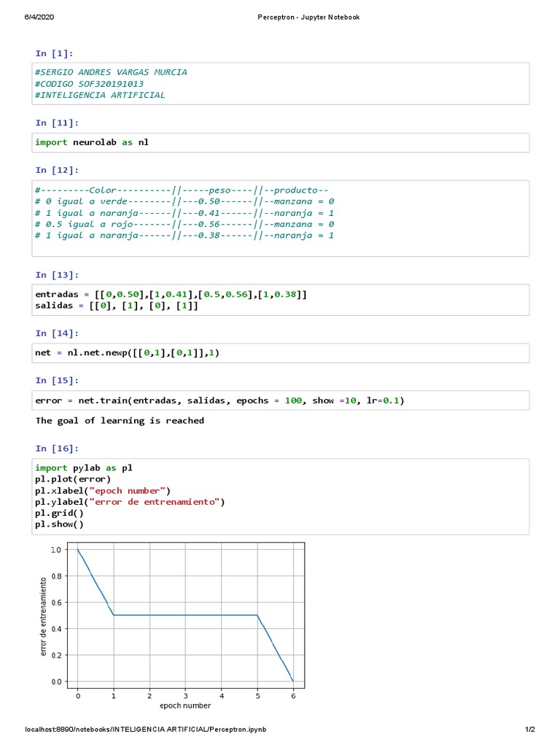Viewport: 560px width, 747px height.
Task: Click the In [13] prompt label
Action: tap(57, 275)
